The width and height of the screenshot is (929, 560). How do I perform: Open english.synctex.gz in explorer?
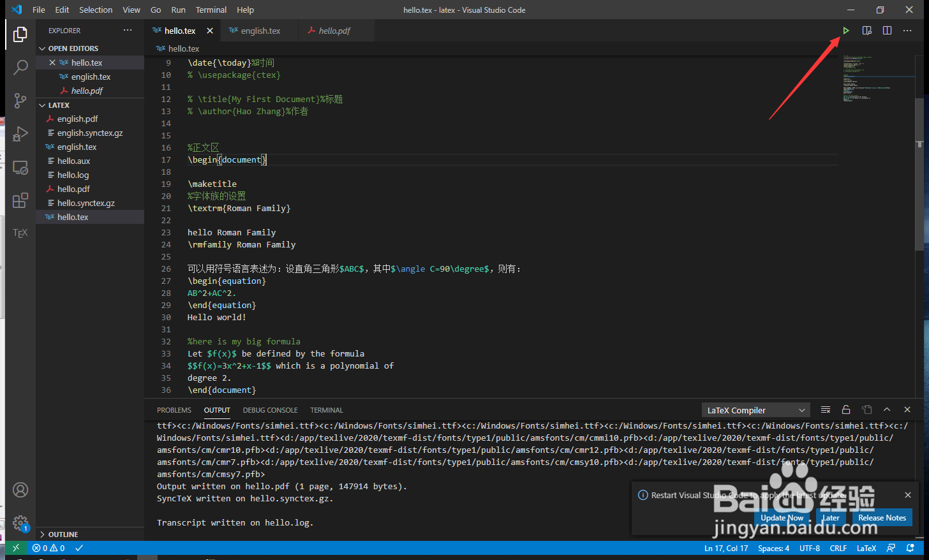point(90,133)
